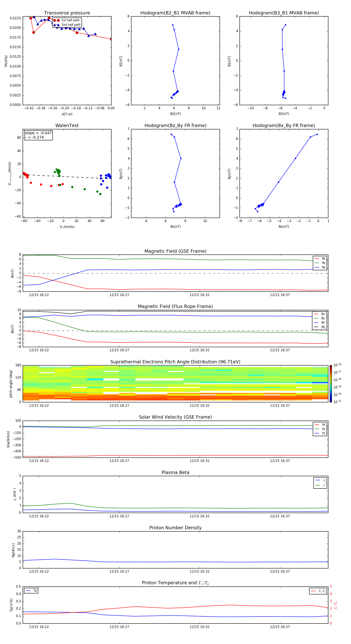Click the "Bx" legend entry in GSE panel

click(x=320, y=259)
